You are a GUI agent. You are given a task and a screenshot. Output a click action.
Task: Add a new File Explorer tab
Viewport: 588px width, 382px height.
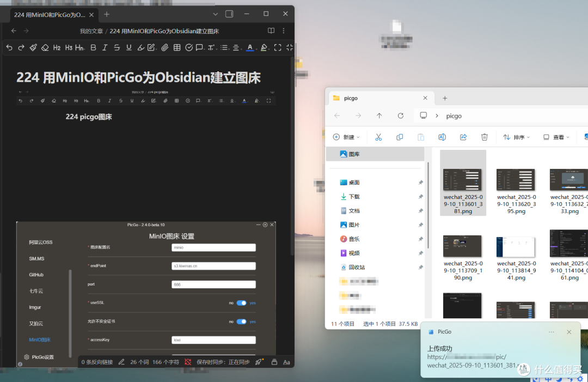(445, 98)
